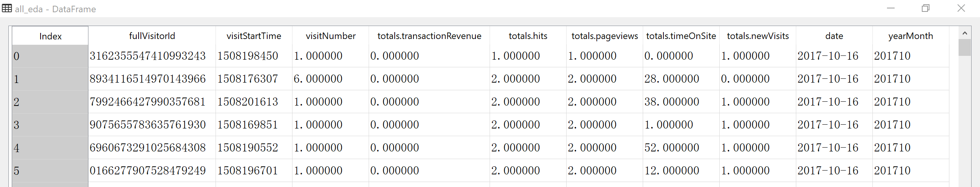Screen dimensions: 980x187
Task: Select row index 4
Action: click(50, 148)
